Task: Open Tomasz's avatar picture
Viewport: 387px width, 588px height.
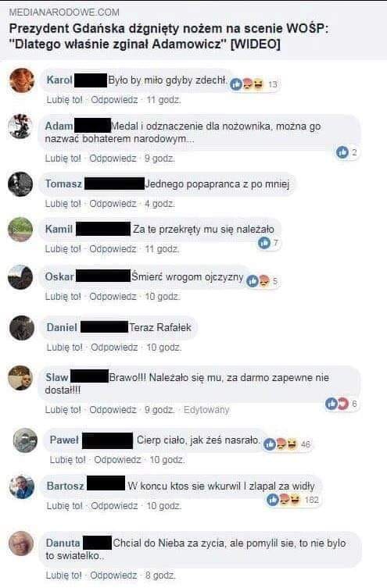Action: pos(20,184)
